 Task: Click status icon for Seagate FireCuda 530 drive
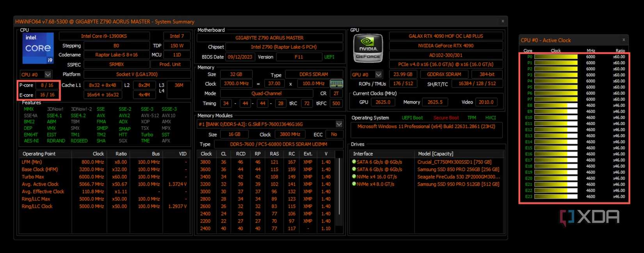[x=354, y=176]
